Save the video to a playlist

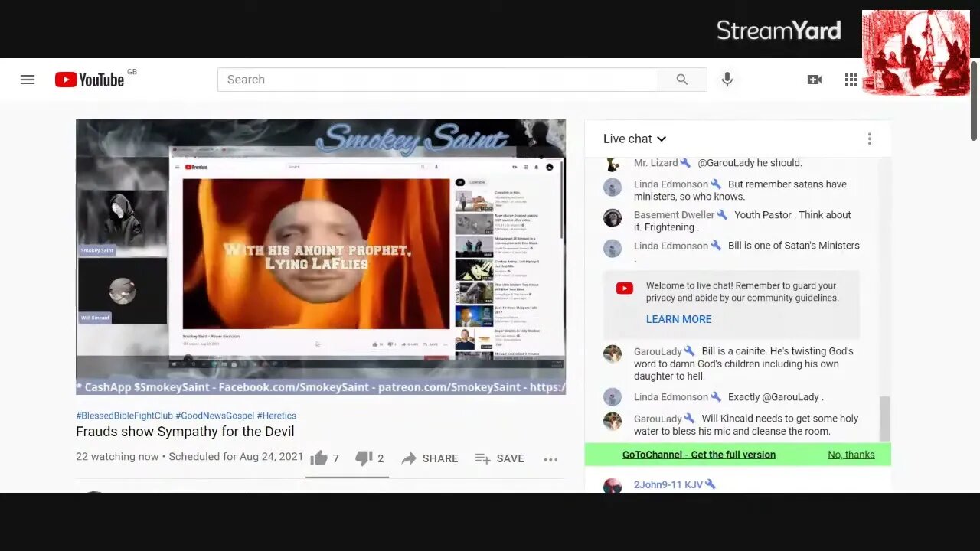[499, 458]
